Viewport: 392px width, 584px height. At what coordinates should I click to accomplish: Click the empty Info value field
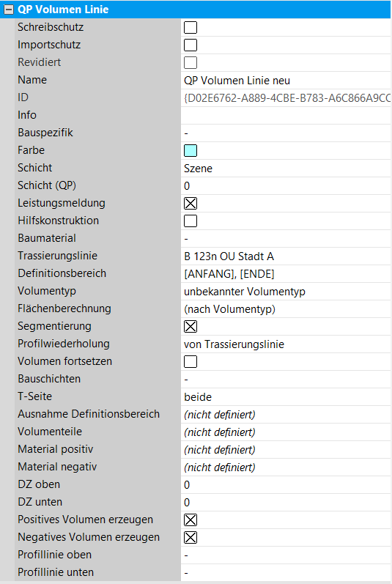(286, 116)
